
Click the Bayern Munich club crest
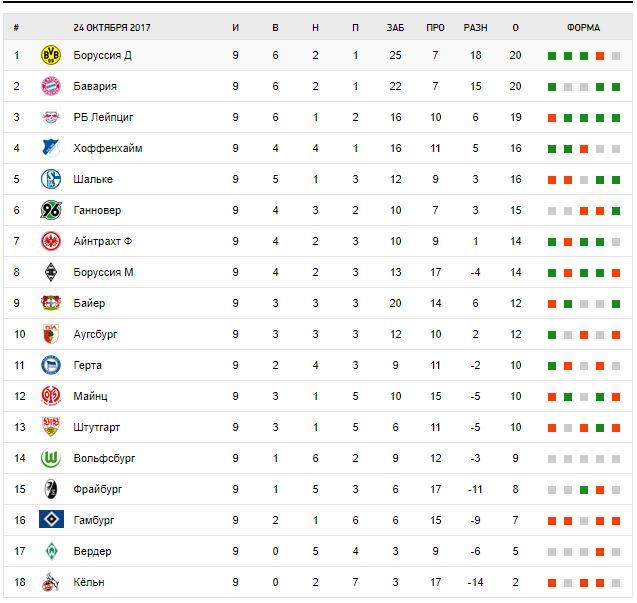(x=51, y=86)
